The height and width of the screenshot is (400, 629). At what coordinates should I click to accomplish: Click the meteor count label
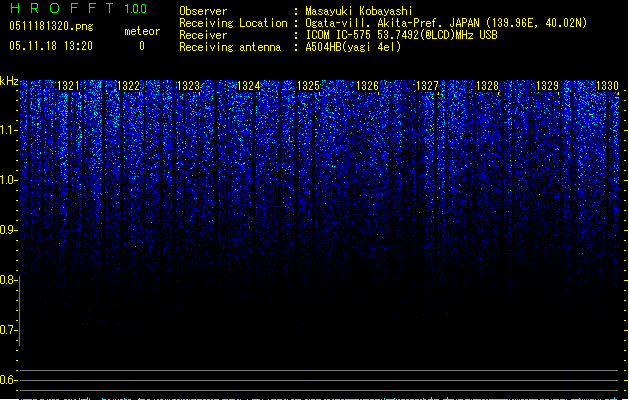(142, 31)
